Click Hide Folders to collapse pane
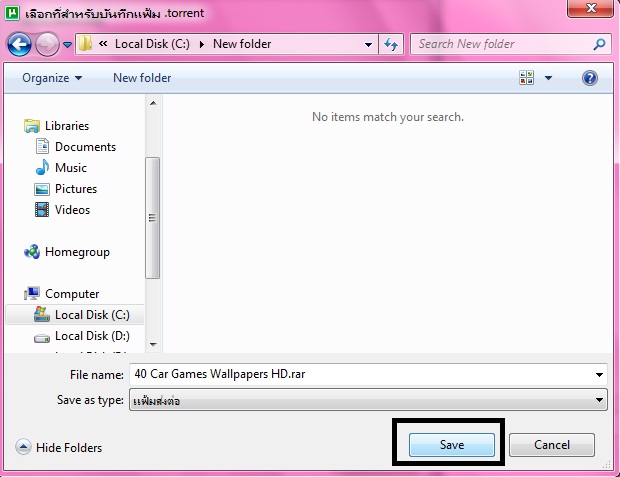This screenshot has height=477, width=620. 59,447
